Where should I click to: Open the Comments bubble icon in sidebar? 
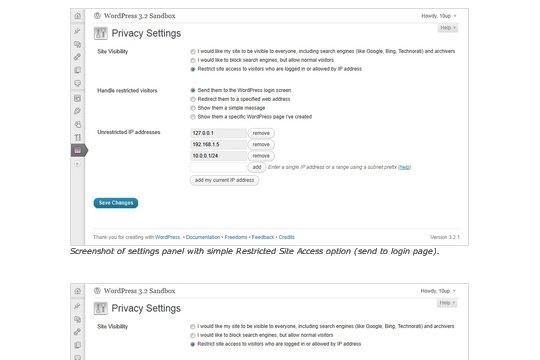pyautogui.click(x=77, y=83)
